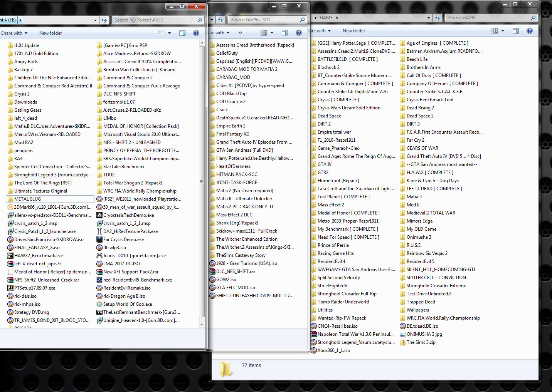Change view mode in the GAME window
Viewport: 552px width, 392px height.
(x=495, y=31)
